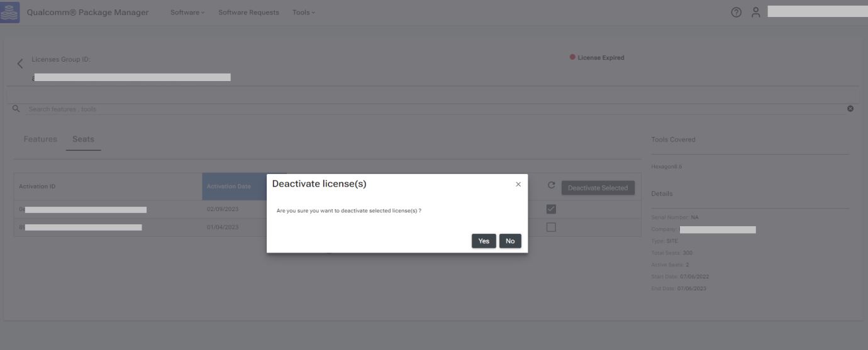
Task: Focus the Search features, tools field
Action: point(434,109)
